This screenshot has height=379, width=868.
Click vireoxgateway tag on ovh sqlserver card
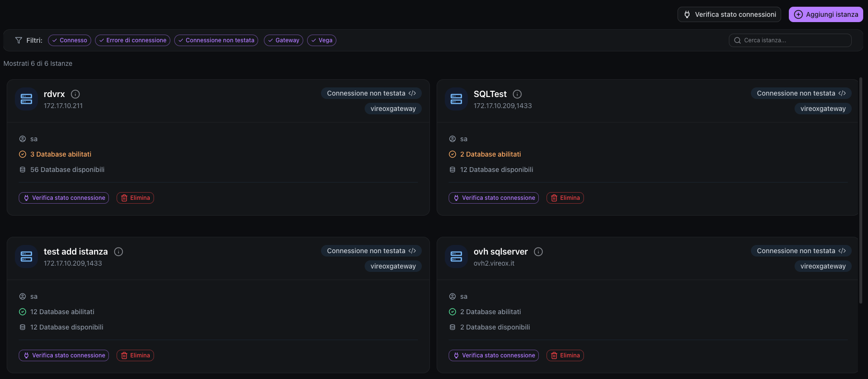pos(823,266)
